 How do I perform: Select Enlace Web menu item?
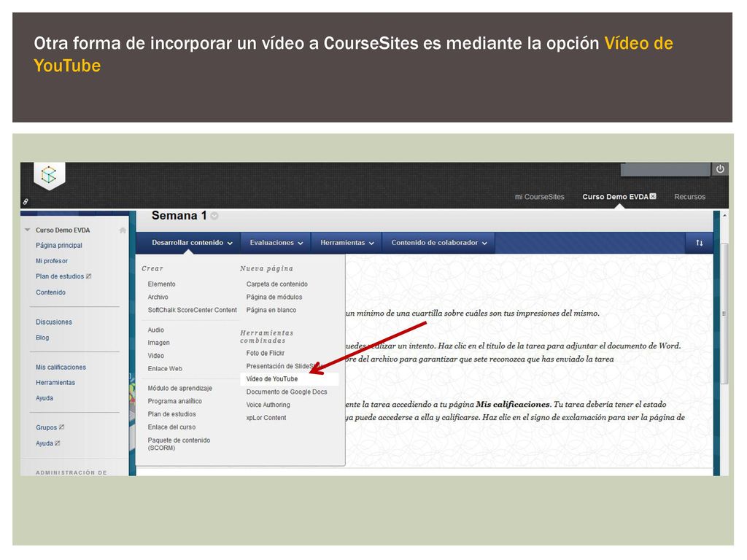click(165, 368)
